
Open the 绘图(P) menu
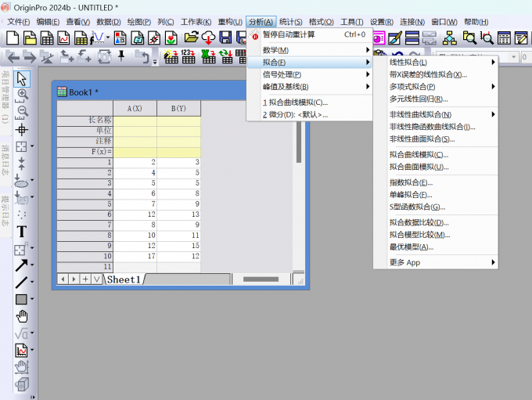tap(139, 22)
